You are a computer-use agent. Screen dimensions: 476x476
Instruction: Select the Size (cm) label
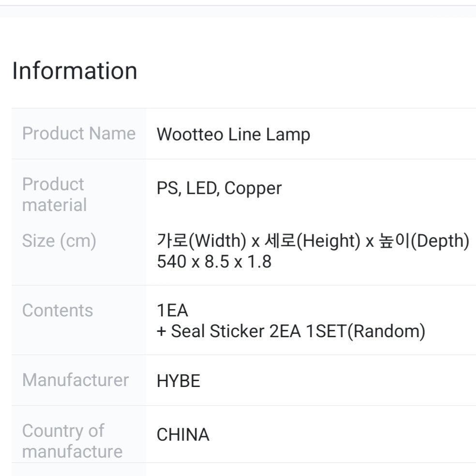[x=59, y=240]
